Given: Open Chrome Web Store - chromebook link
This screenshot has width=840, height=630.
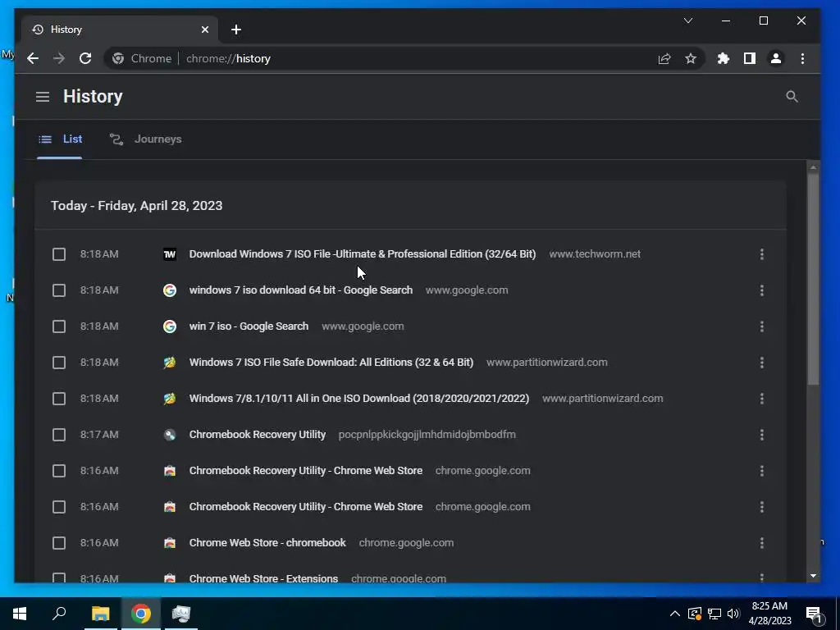Looking at the screenshot, I should pyautogui.click(x=267, y=543).
